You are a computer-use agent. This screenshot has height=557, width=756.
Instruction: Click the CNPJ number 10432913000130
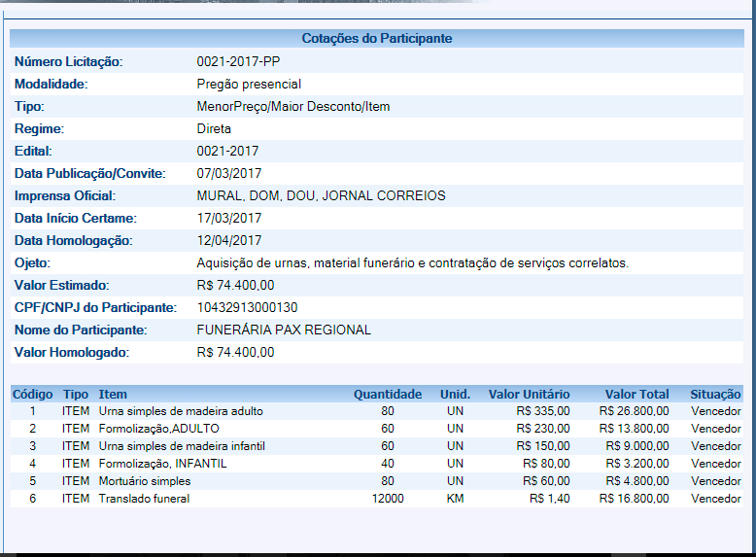point(247,307)
